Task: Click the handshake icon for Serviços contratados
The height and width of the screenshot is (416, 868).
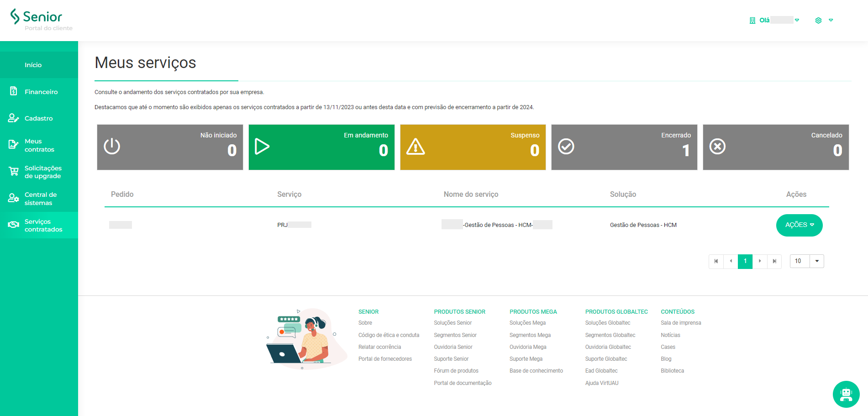Action: coord(14,225)
